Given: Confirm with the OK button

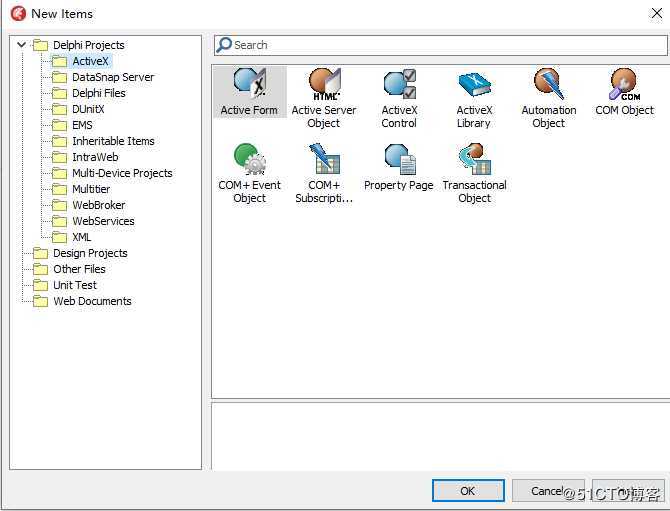Looking at the screenshot, I should tap(468, 490).
